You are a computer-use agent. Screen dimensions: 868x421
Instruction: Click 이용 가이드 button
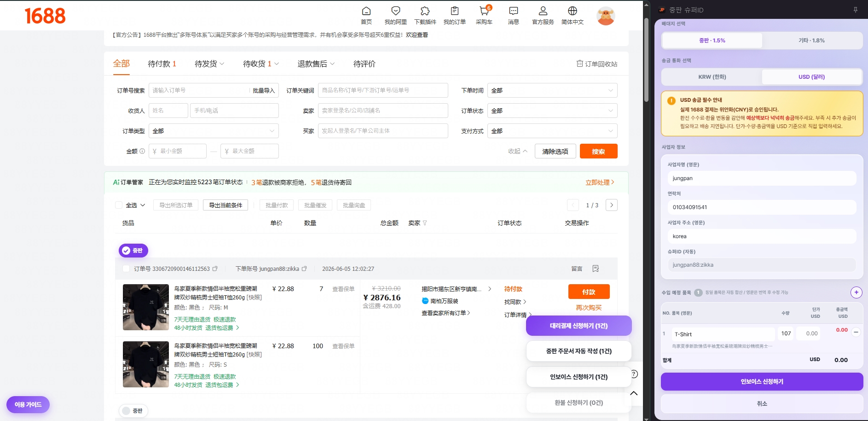pos(28,404)
